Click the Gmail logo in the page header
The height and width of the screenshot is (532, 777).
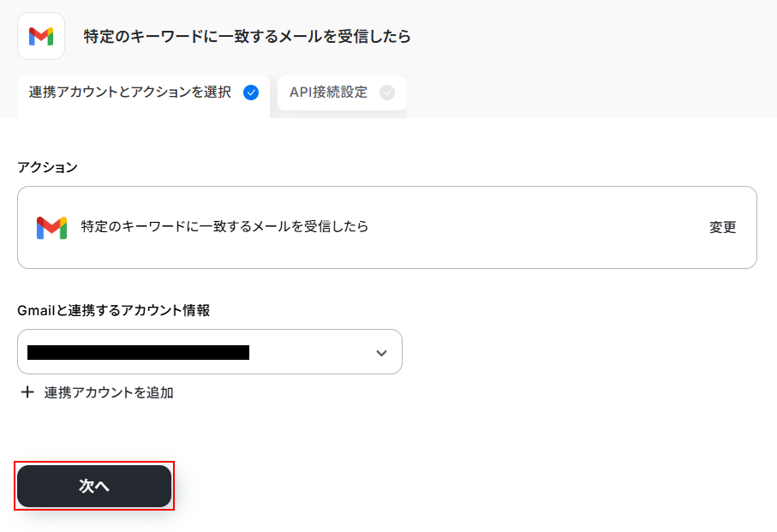(41, 36)
